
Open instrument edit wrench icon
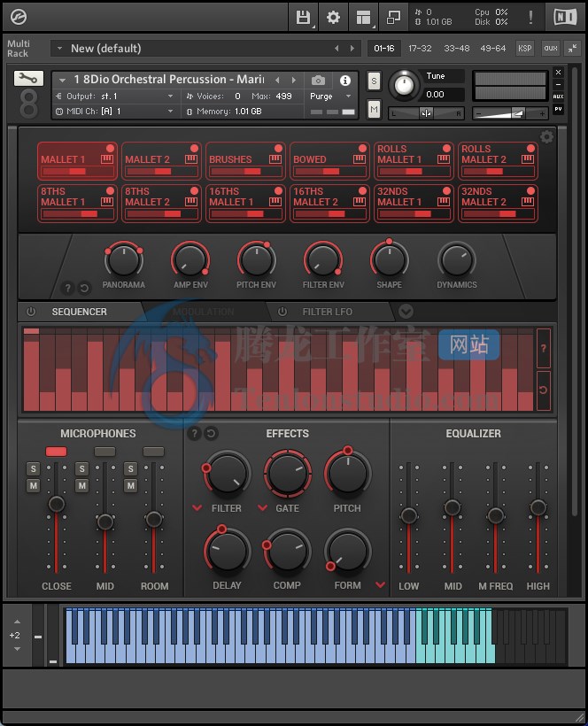(x=28, y=78)
